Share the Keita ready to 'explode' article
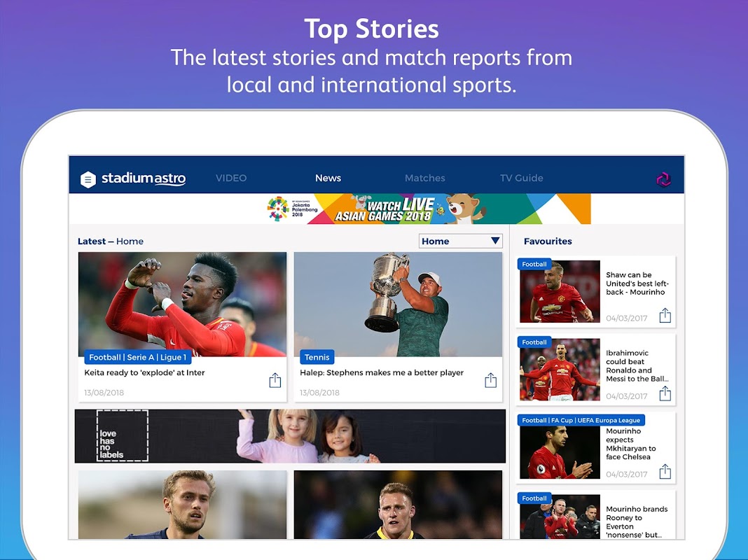748x560 pixels. tap(275, 380)
